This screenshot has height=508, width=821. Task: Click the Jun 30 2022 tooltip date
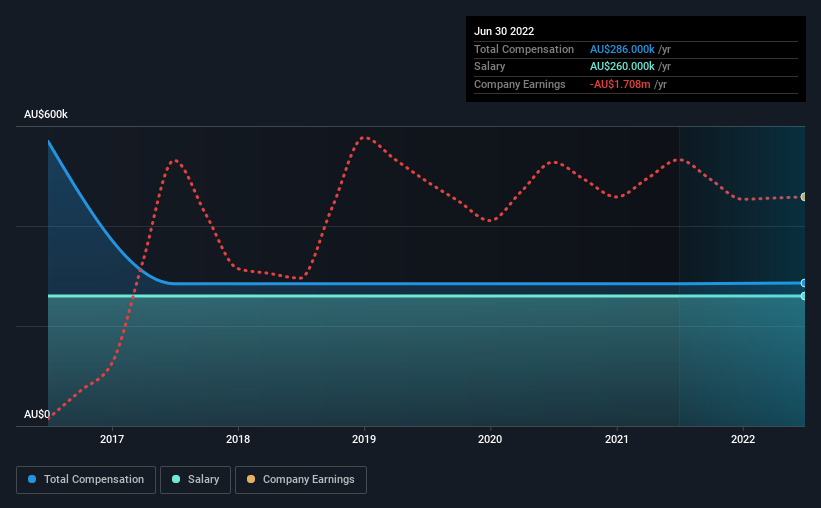pos(504,31)
